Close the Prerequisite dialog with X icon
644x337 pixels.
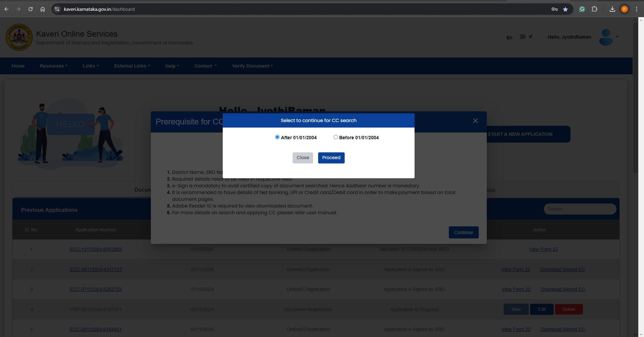[x=475, y=121]
